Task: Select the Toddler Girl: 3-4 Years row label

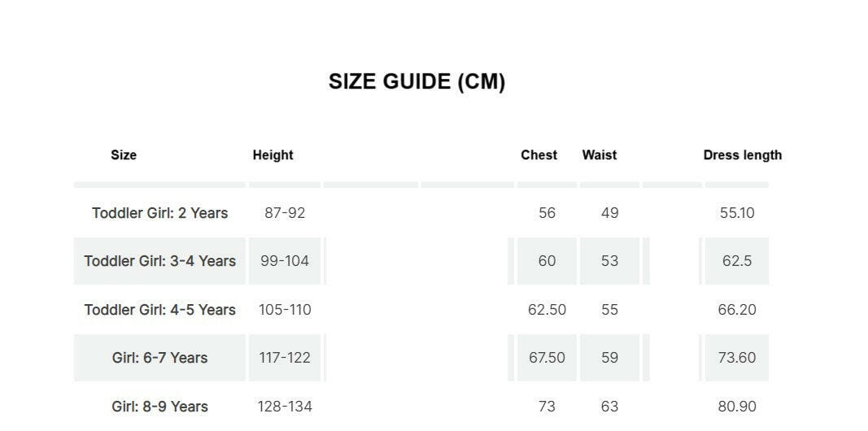Action: 160,261
